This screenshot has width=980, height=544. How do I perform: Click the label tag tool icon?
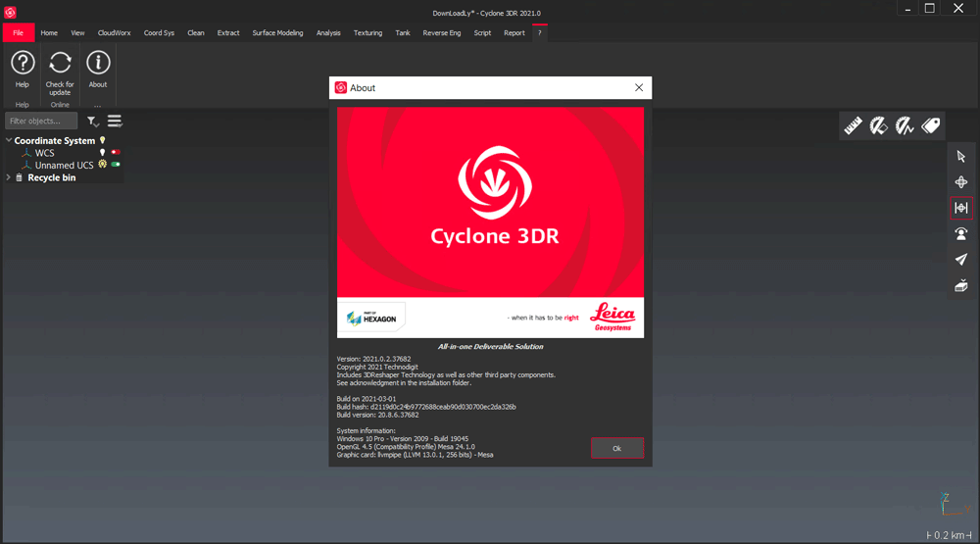pyautogui.click(x=931, y=125)
